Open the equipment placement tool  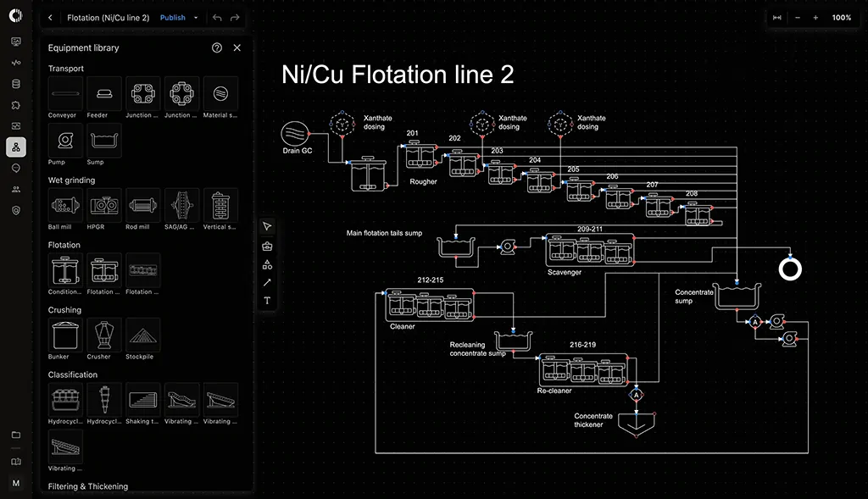click(x=267, y=246)
